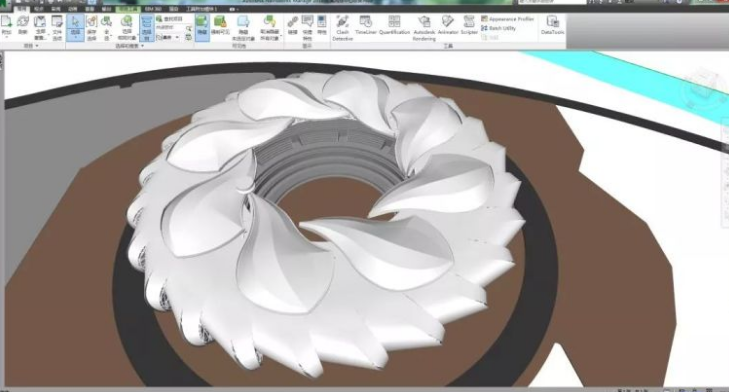
Task: Switch to the BIM 360 ribbon tab
Action: (x=152, y=9)
